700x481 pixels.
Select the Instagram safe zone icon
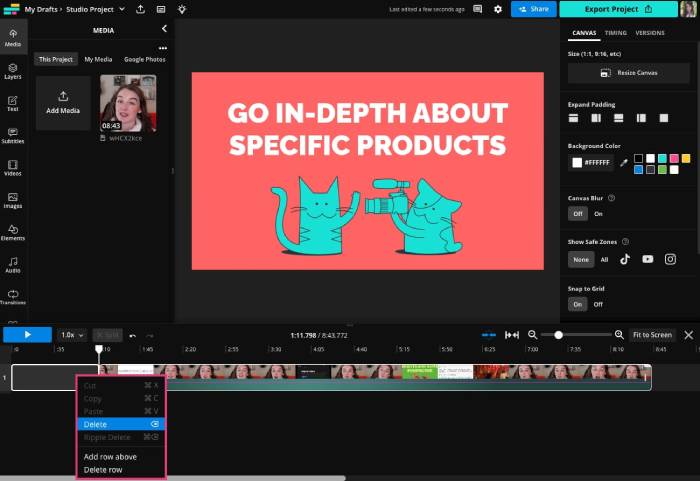[670, 259]
